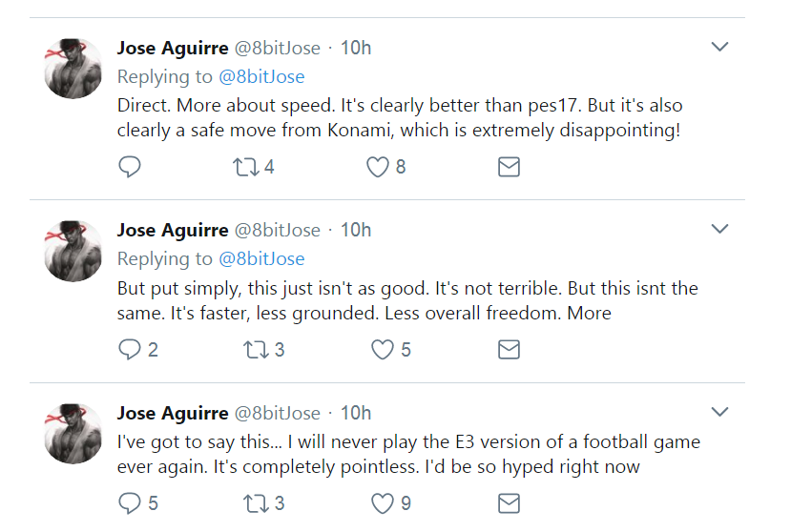Message the E3 football game tweet
This screenshot has height=532, width=791.
510,502
